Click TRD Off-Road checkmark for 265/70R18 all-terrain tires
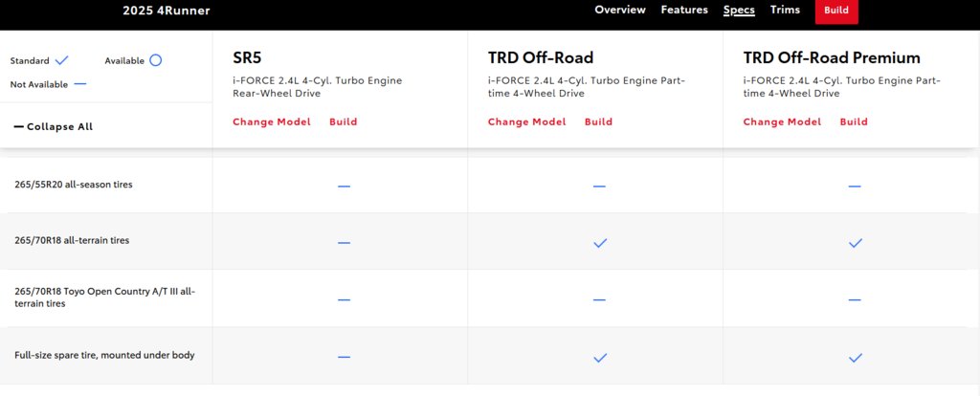 pos(600,243)
